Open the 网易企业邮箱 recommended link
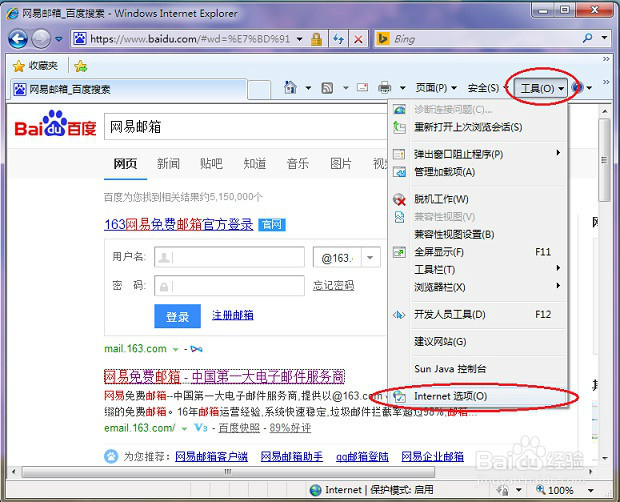The height and width of the screenshot is (502, 620). (433, 457)
